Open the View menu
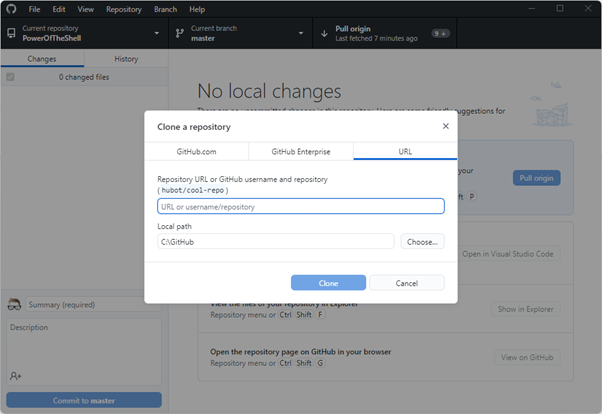Viewport: 602px width, 414px height. [85, 9]
